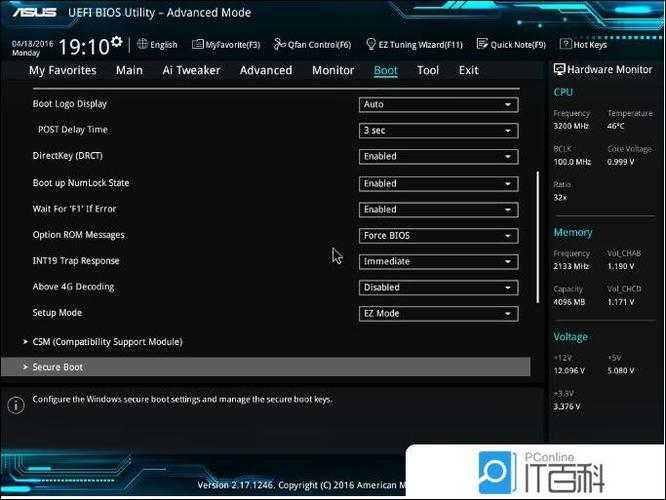Click the POST Delay Time label
The height and width of the screenshot is (500, 666).
point(73,130)
